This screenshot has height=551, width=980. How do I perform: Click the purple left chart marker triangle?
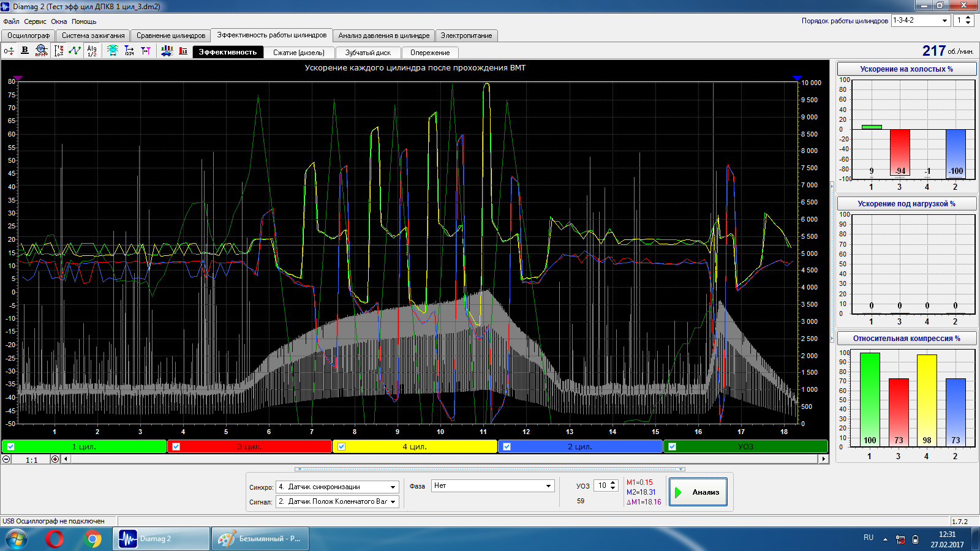pyautogui.click(x=18, y=78)
